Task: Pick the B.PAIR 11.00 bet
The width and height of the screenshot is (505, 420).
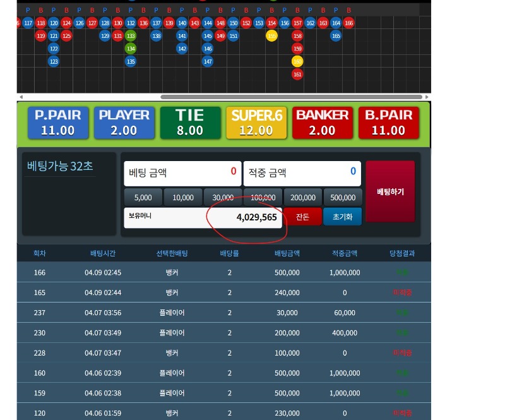Action: pos(388,123)
